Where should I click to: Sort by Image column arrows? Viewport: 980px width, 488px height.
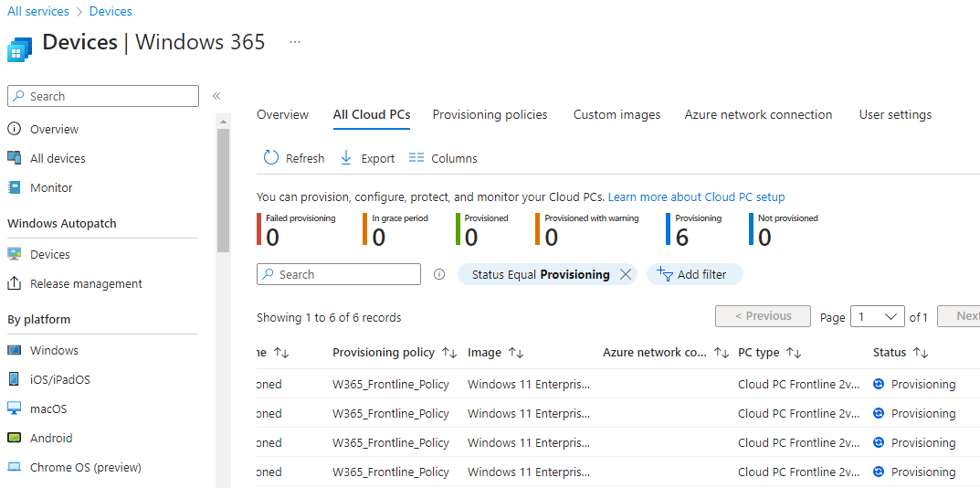[516, 353]
